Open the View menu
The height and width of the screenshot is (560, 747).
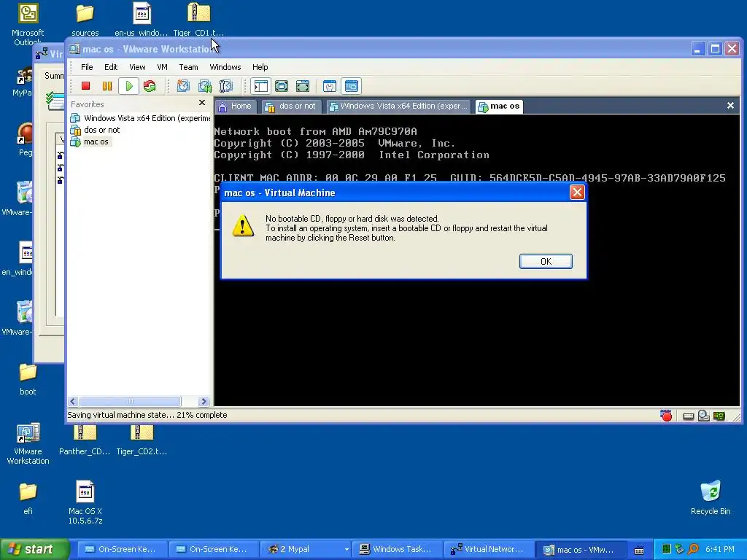coord(137,67)
